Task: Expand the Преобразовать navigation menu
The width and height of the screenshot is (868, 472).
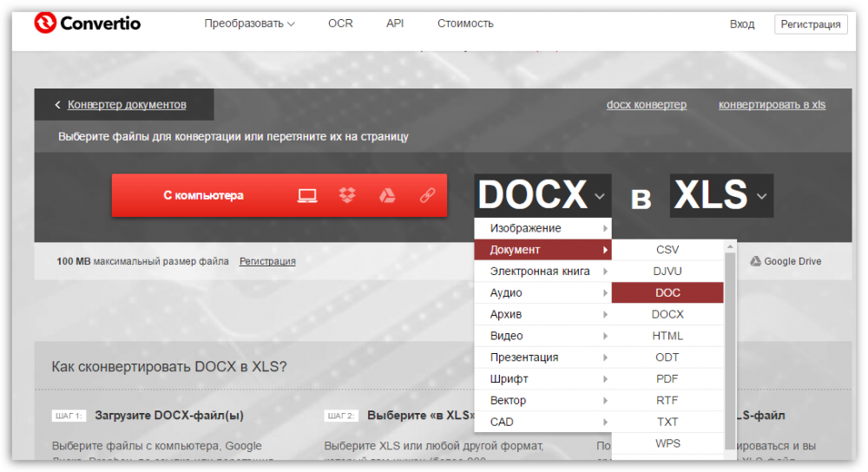Action: coord(249,23)
